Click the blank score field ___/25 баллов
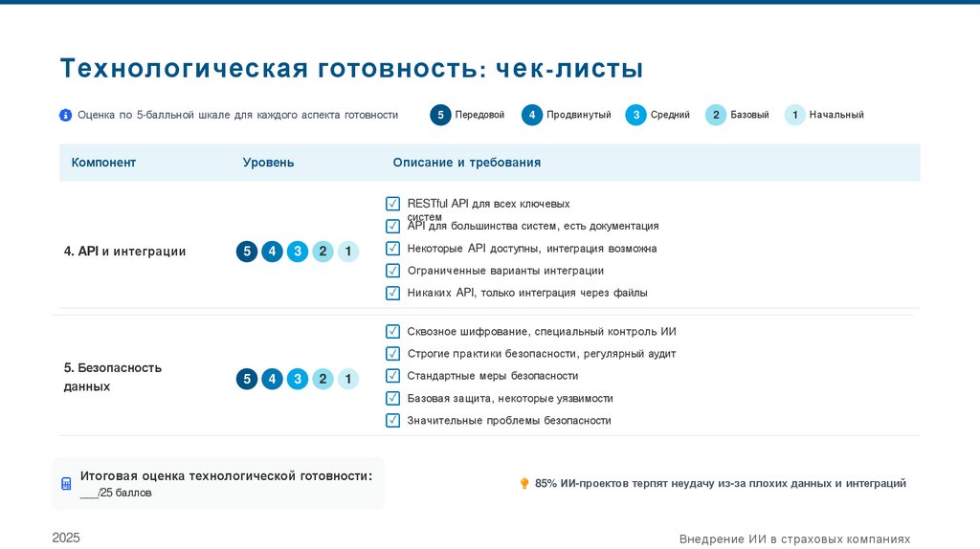The image size is (980, 549). [x=116, y=493]
